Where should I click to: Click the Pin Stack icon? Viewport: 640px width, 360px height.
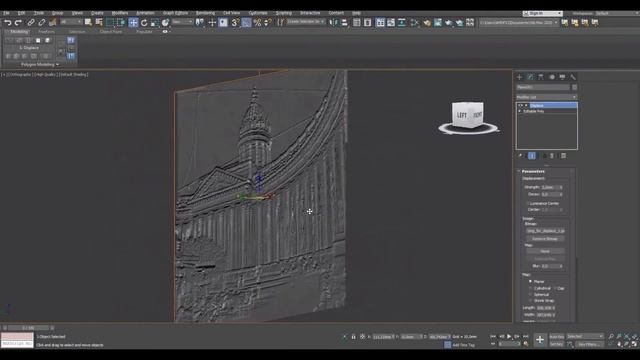click(x=520, y=156)
